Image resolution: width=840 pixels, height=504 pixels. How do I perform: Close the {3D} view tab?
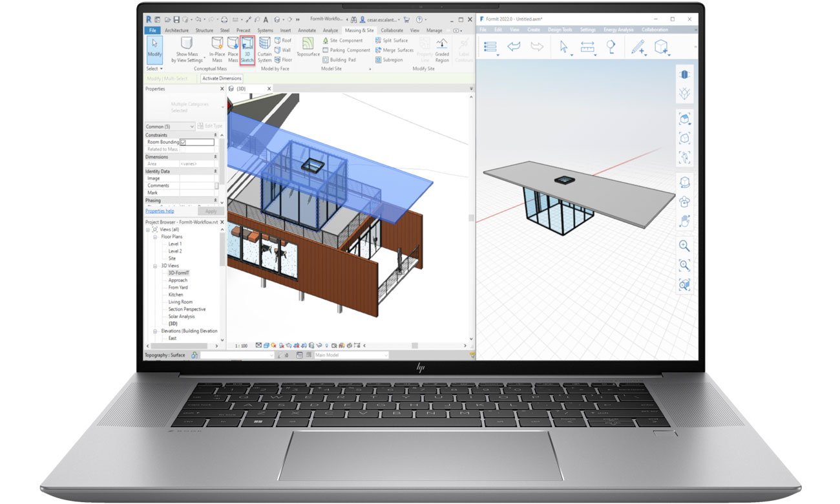[269, 89]
